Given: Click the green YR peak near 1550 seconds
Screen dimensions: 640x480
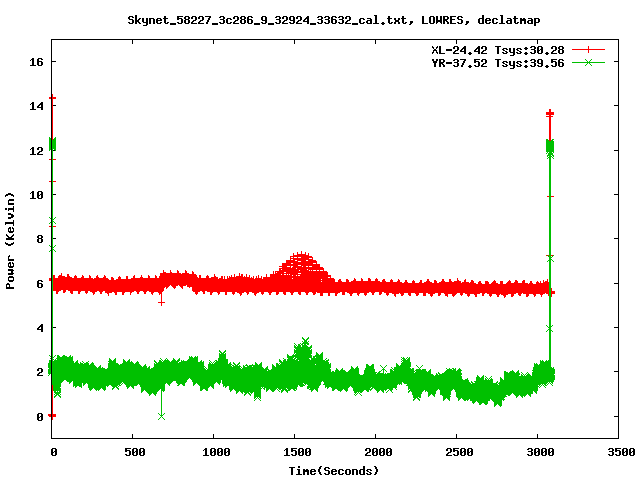Looking at the screenshot, I should click(x=305, y=341).
